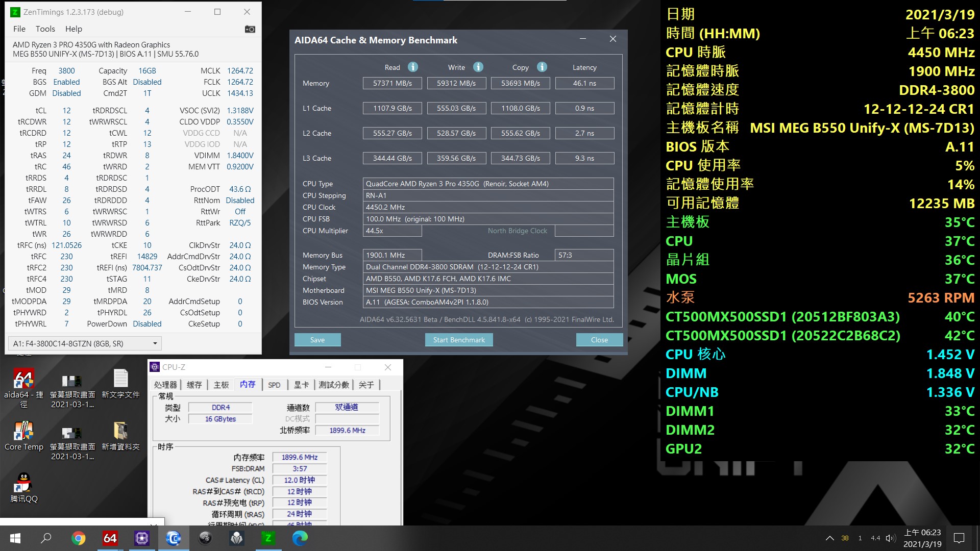The image size is (980, 551).
Task: Open the 新文字文件 text file icon
Action: [x=120, y=384]
